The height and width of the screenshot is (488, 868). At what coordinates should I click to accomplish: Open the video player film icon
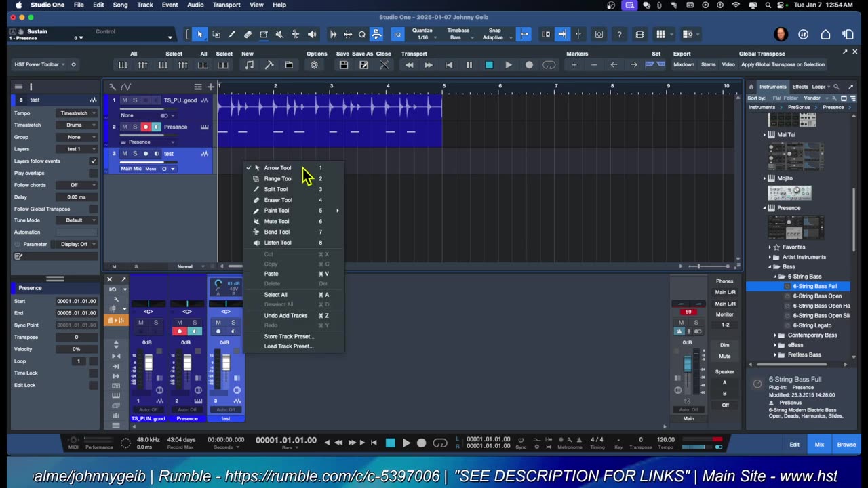coord(640,35)
